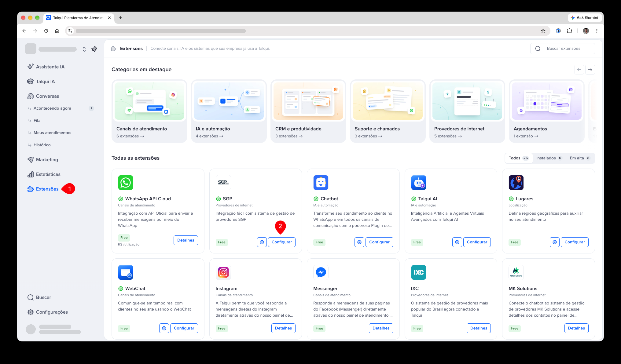Select the Todos 26 tab
This screenshot has height=364, width=621.
pyautogui.click(x=519, y=158)
